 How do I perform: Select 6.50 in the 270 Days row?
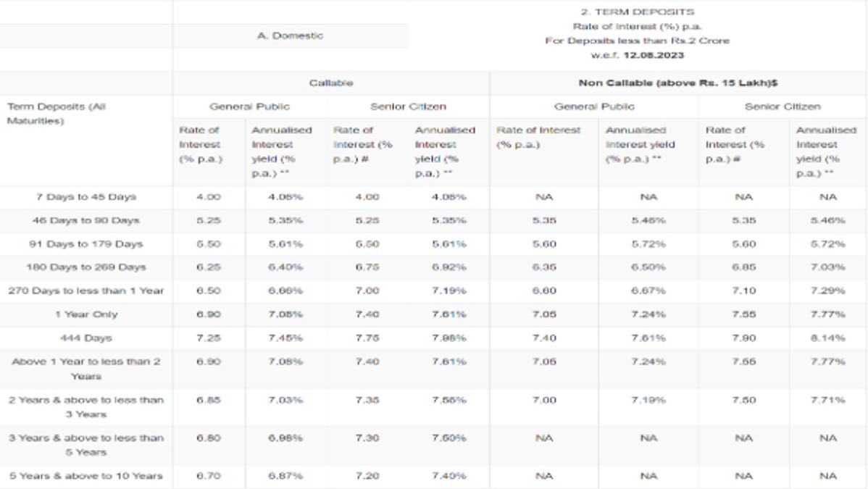[x=209, y=291]
